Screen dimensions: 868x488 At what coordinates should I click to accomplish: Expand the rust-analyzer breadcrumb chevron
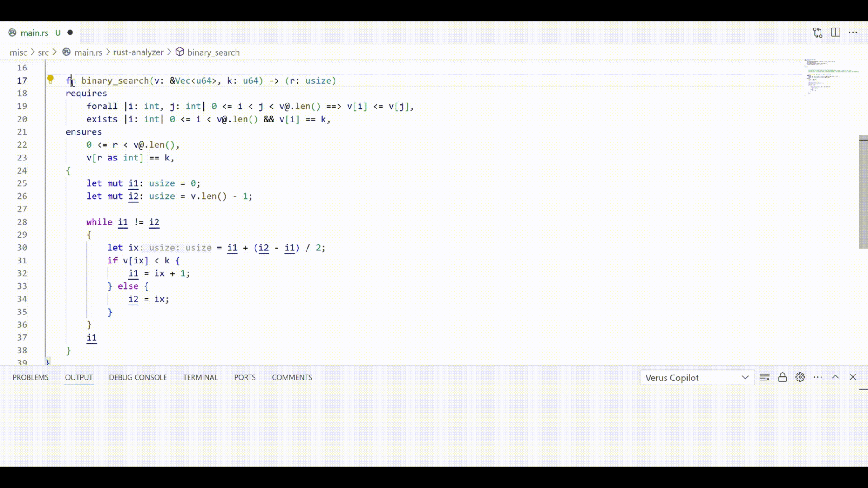click(169, 52)
